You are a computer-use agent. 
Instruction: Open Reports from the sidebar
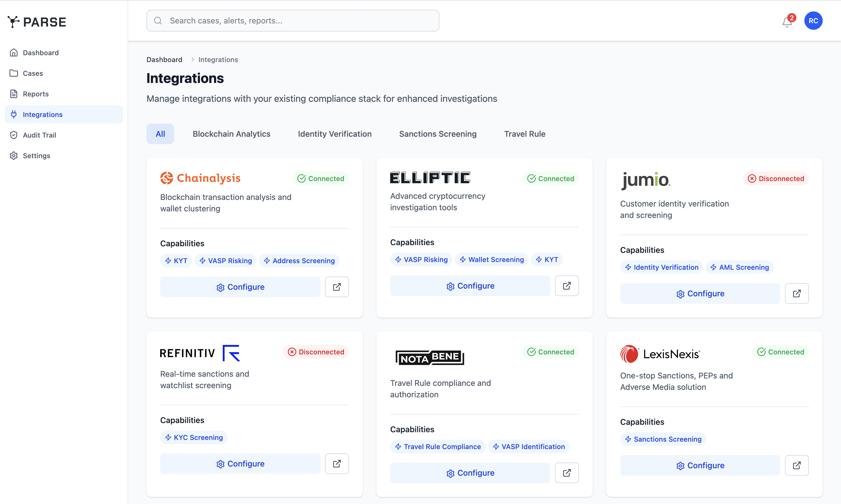35,94
